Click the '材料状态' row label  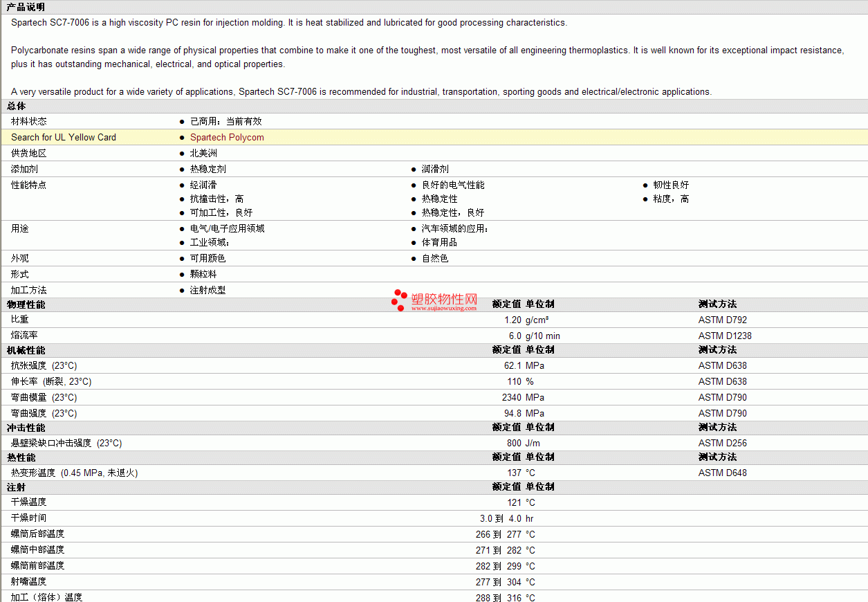29,121
